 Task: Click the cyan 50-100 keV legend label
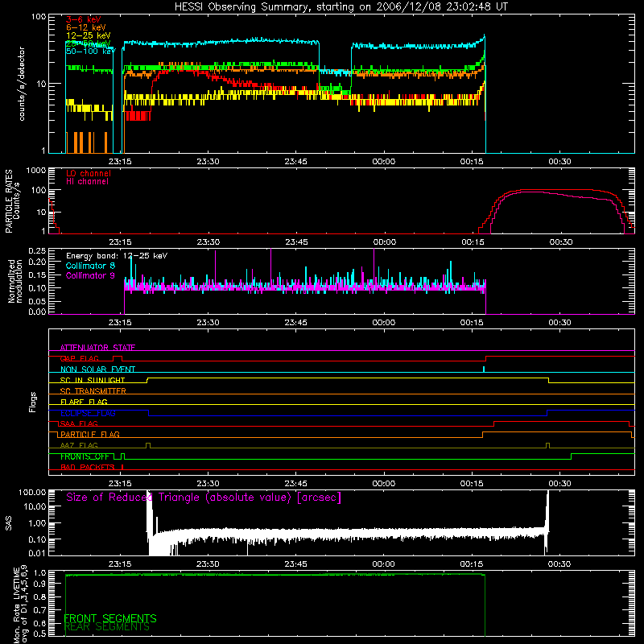click(90, 52)
